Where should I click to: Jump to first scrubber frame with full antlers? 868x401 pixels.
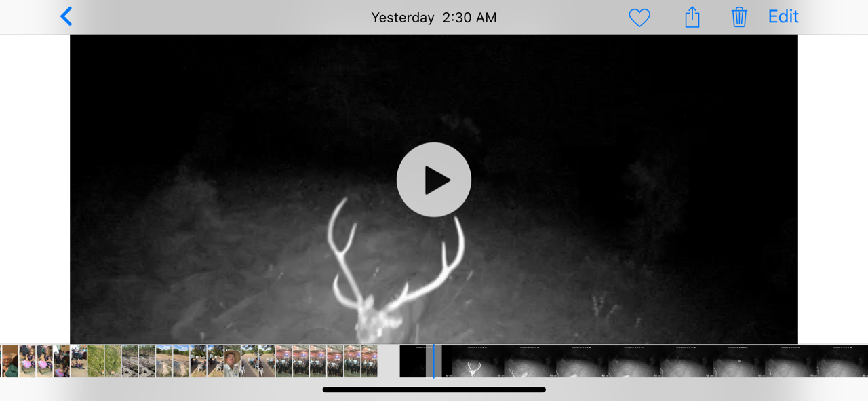click(x=477, y=361)
